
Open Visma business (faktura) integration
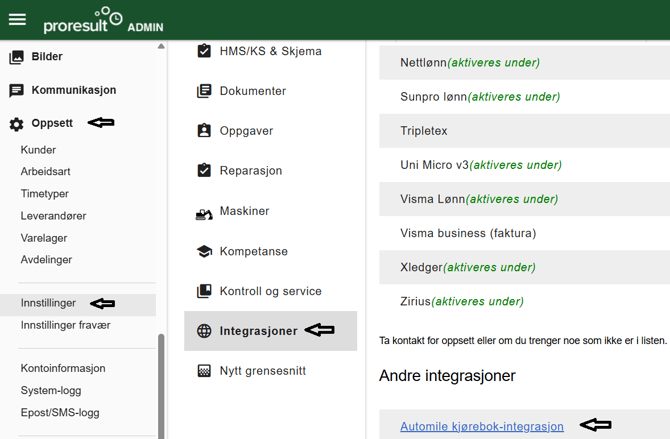pyautogui.click(x=467, y=233)
